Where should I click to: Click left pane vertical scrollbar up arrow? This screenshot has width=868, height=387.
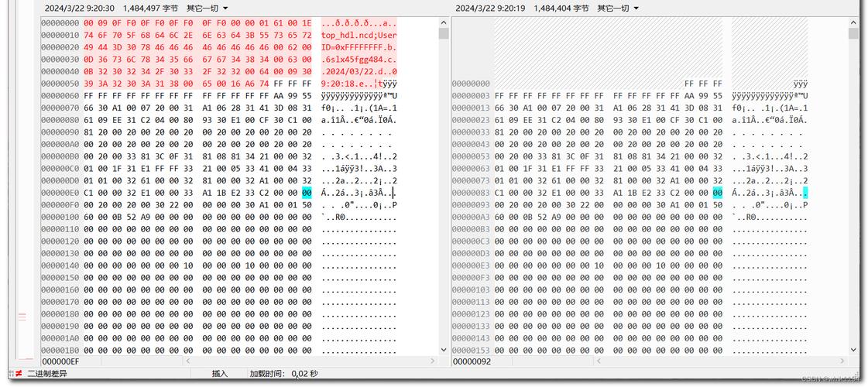(444, 22)
